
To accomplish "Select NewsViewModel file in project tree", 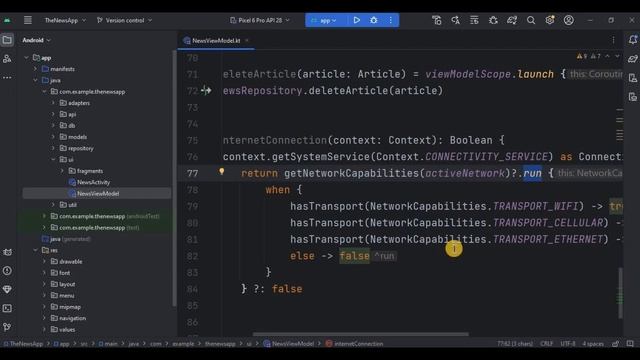I will pos(98,193).
